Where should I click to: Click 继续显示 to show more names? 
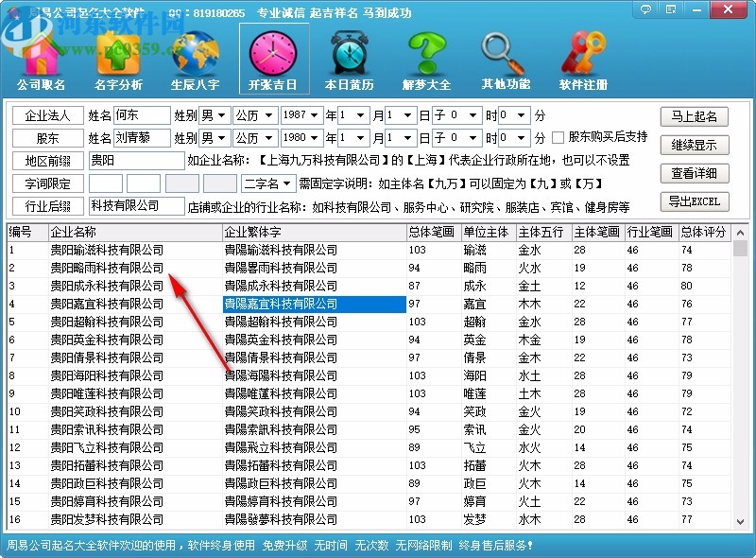pyautogui.click(x=696, y=145)
